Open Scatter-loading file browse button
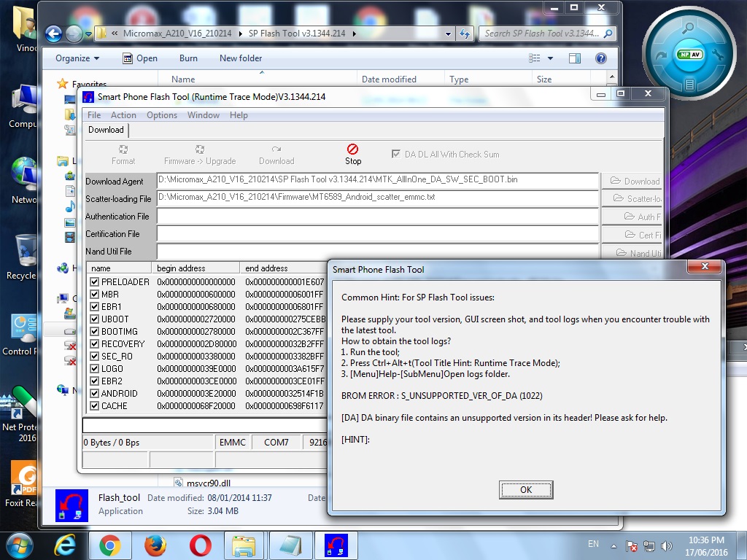This screenshot has height=560, width=747. click(x=632, y=198)
